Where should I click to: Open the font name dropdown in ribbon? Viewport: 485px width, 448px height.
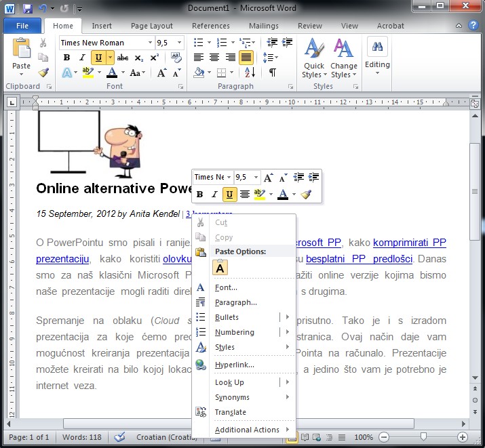click(x=149, y=43)
